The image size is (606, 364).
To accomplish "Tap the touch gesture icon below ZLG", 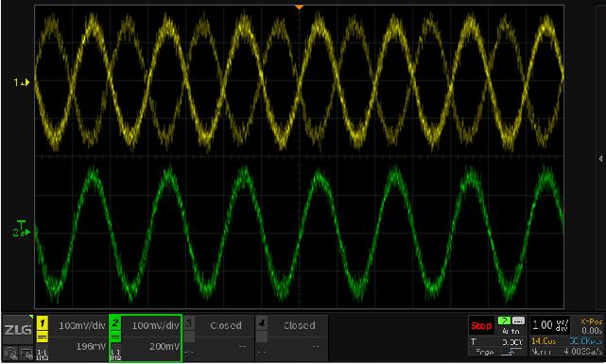I will pyautogui.click(x=10, y=354).
